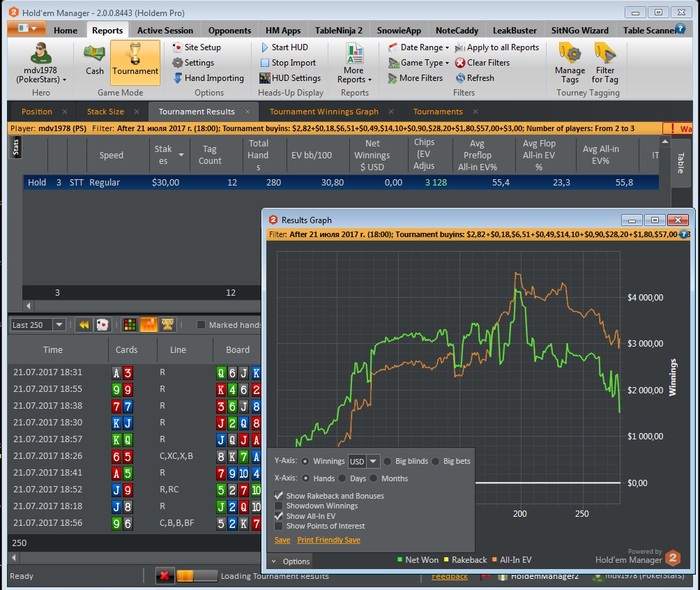The height and width of the screenshot is (590, 700).
Task: Click the playing card replayer icon
Action: (102, 325)
